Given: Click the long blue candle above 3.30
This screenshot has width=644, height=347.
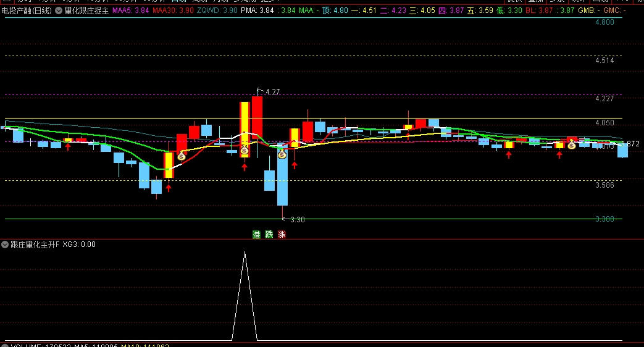Looking at the screenshot, I should click(282, 175).
